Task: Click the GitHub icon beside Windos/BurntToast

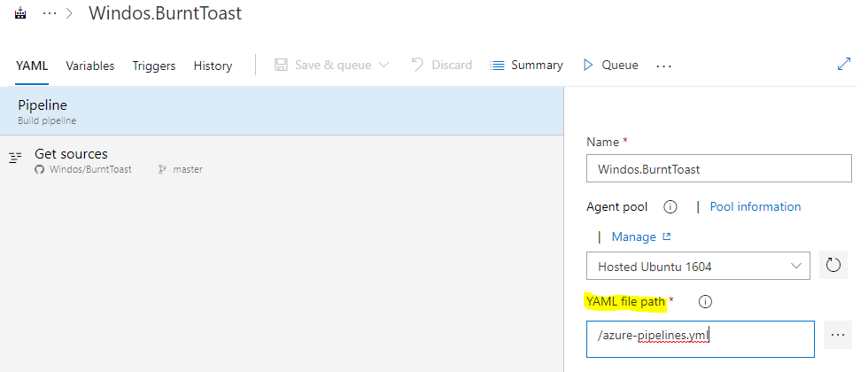Action: click(39, 169)
